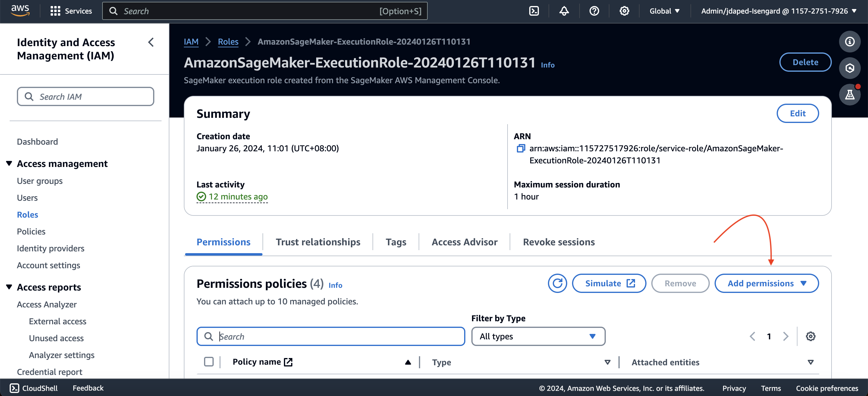Screen dimensions: 868x396
Task: Click the Roles breadcrumb link
Action: (228, 42)
